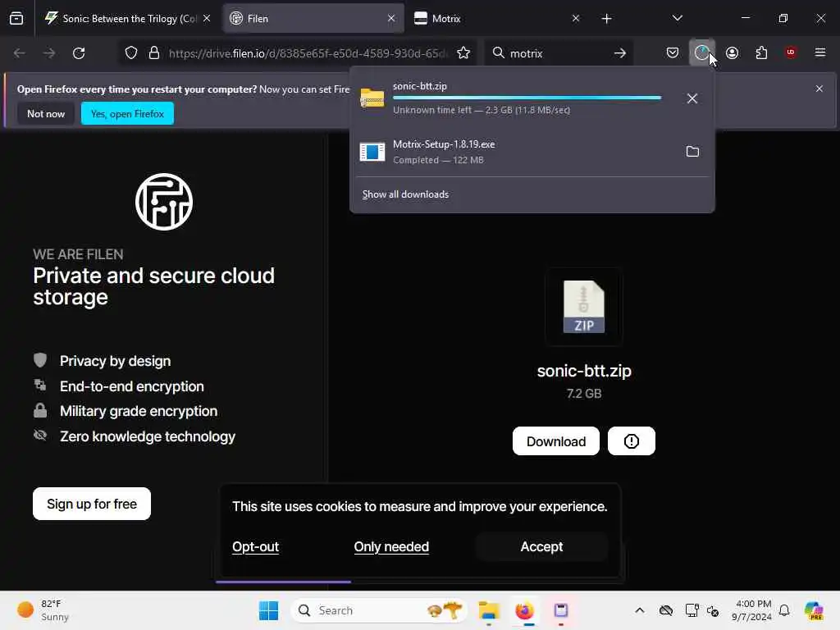Click the sonic-btt.zip ZIP file thumbnail

(584, 307)
